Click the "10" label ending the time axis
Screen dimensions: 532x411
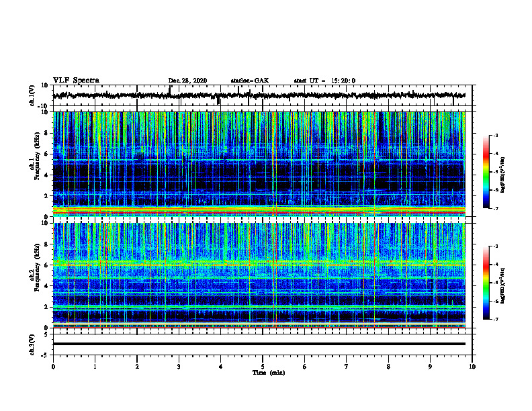coord(472,367)
